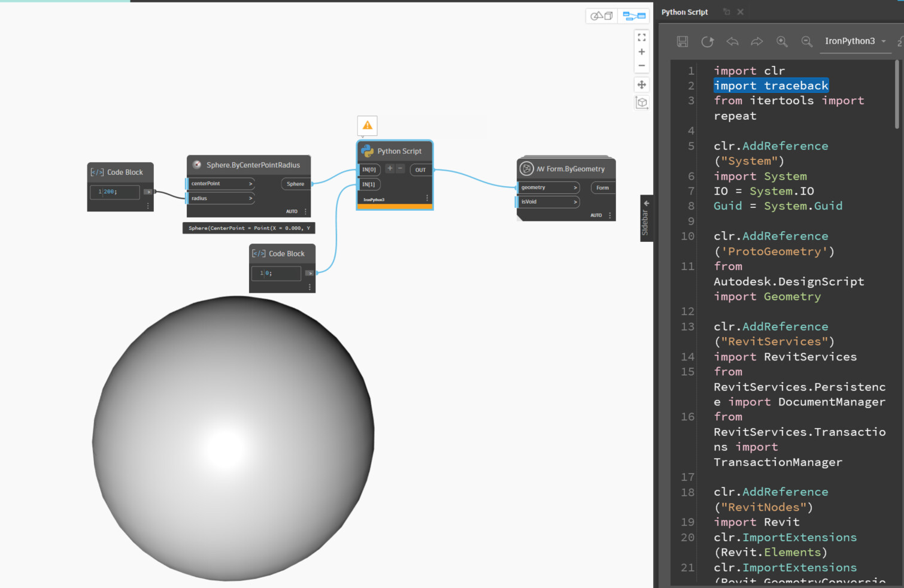Open the IronPython3 engine dropdown
This screenshot has width=904, height=588.
tap(855, 41)
